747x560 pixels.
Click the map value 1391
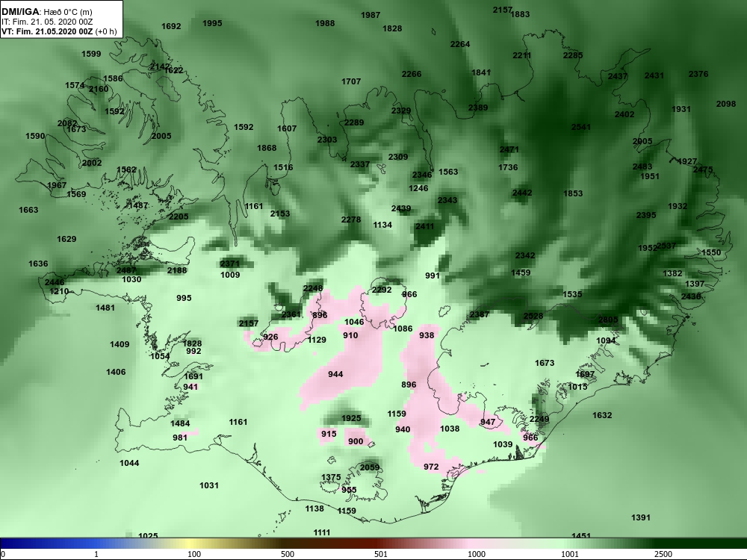pos(641,517)
